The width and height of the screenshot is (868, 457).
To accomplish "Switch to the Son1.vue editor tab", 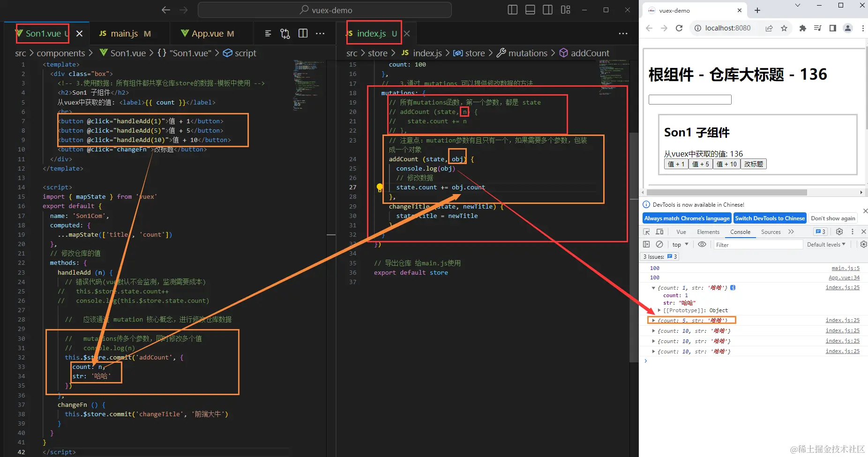I will pyautogui.click(x=42, y=33).
